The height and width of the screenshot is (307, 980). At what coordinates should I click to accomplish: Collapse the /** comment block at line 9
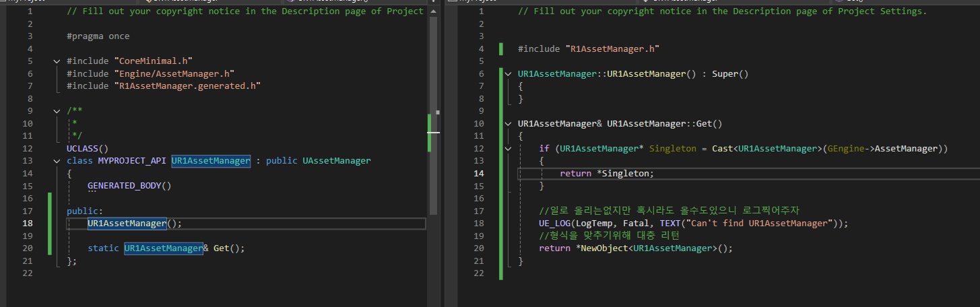coord(57,111)
